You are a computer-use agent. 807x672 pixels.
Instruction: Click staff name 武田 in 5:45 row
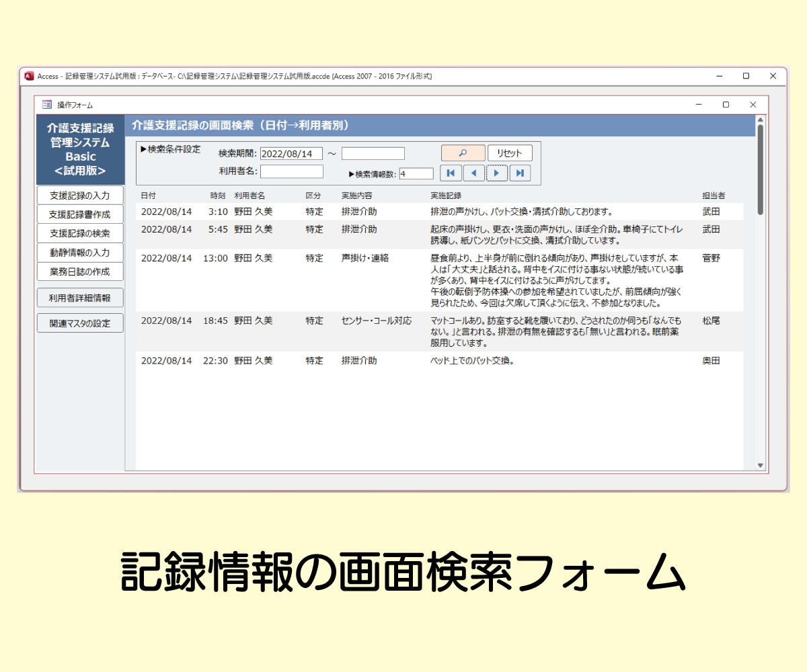(711, 229)
